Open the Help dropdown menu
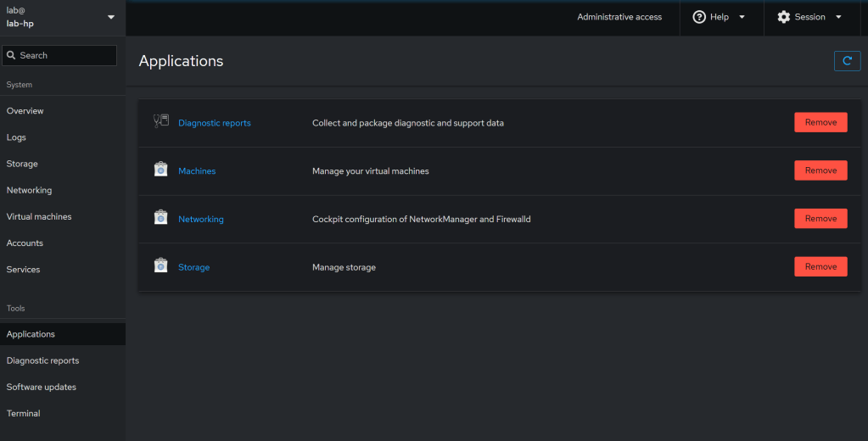 720,17
